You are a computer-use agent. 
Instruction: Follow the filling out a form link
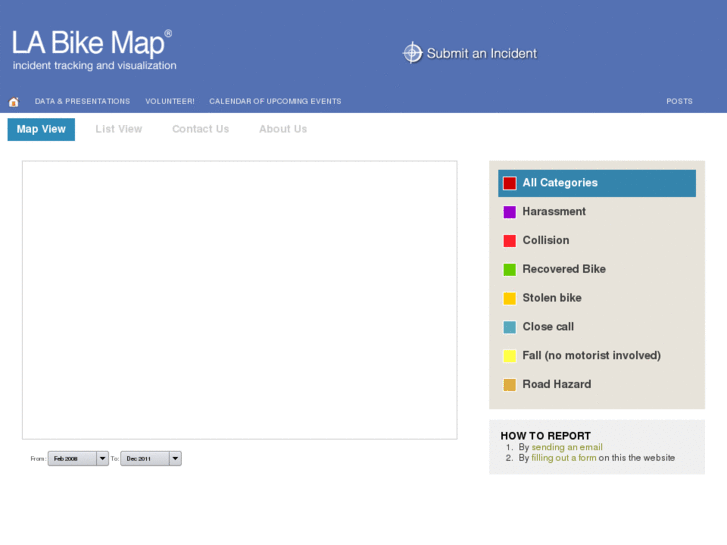(x=564, y=458)
